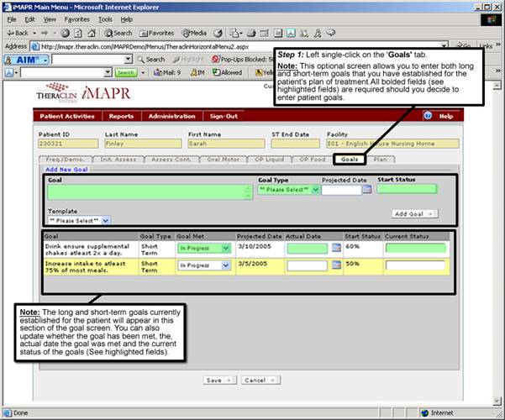505x420 pixels.
Task: Open the Reports menu
Action: click(x=121, y=116)
